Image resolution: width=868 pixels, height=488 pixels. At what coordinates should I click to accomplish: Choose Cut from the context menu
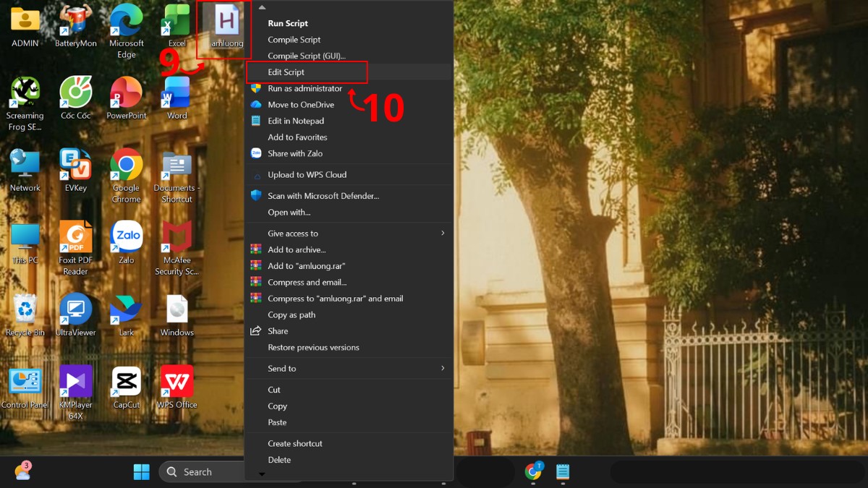click(x=349, y=390)
